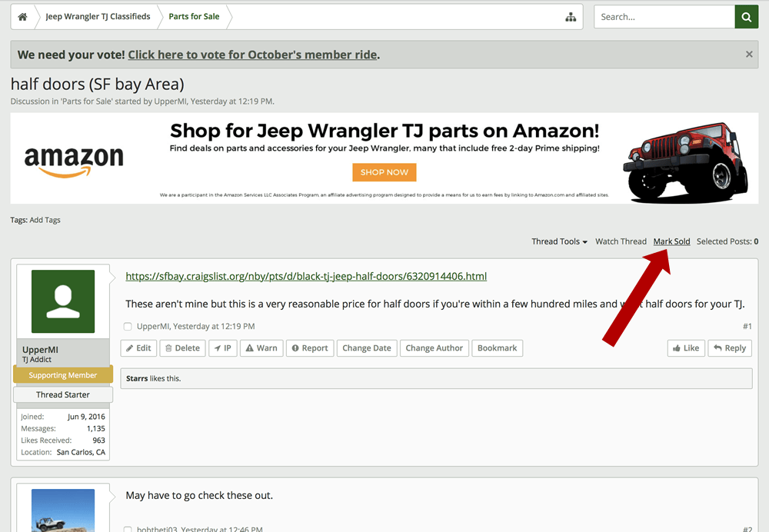The width and height of the screenshot is (769, 532).
Task: Click SHOP NOW on Amazon banner
Action: 384,173
